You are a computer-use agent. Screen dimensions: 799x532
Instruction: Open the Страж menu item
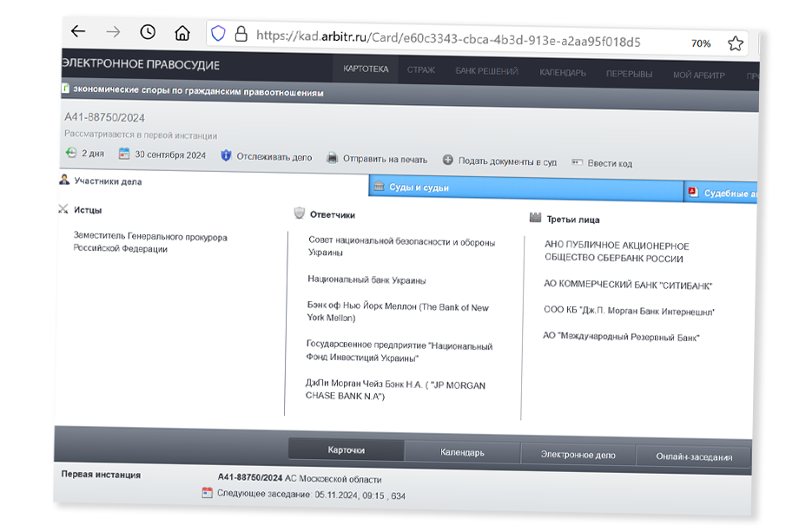pos(421,69)
